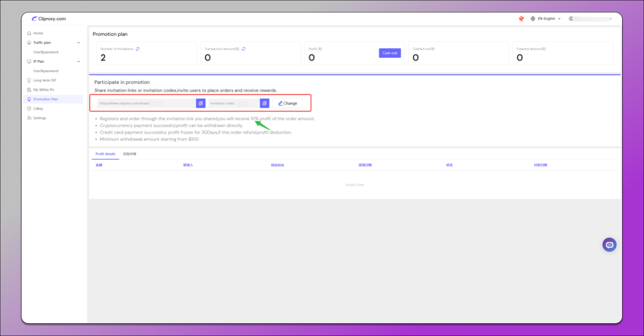The width and height of the screenshot is (644, 336).
Task: Select the Number of Invitations value 2
Action: (x=103, y=58)
